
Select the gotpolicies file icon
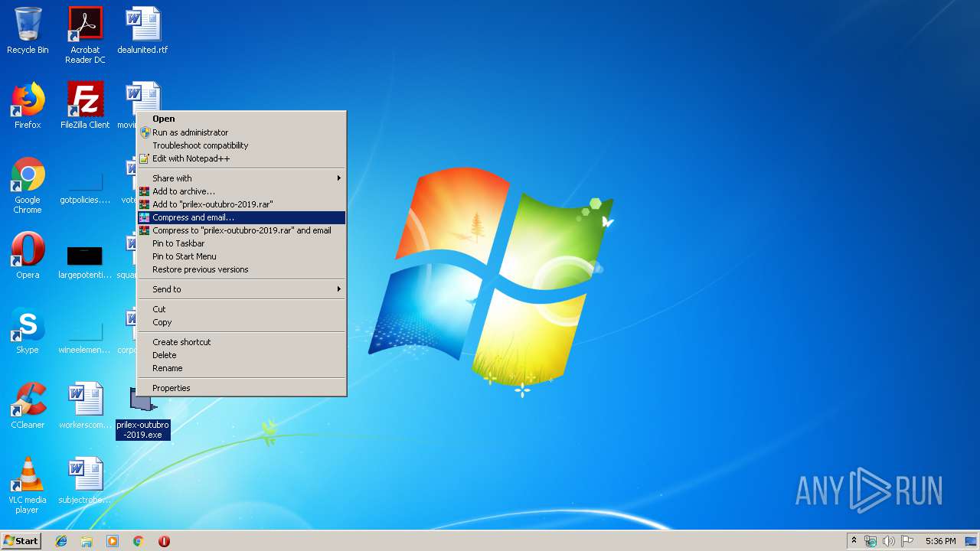pos(85,187)
